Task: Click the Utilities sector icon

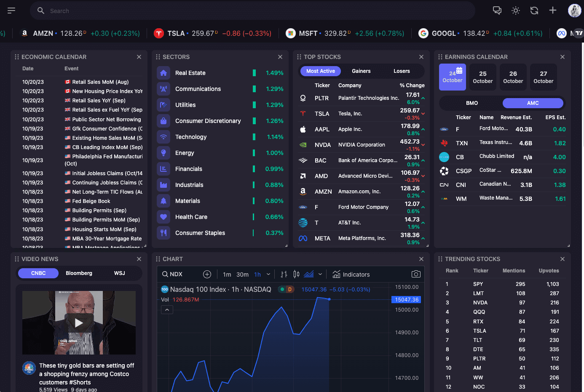Action: pos(163,105)
